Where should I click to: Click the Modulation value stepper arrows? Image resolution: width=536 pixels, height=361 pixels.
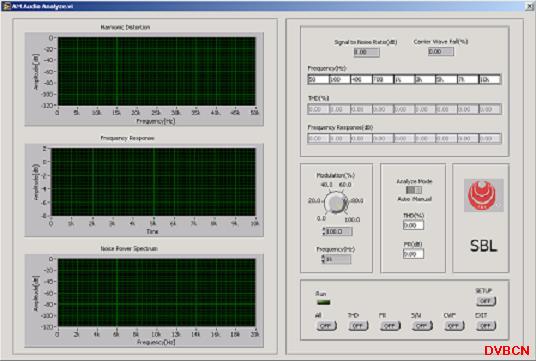[x=323, y=232]
